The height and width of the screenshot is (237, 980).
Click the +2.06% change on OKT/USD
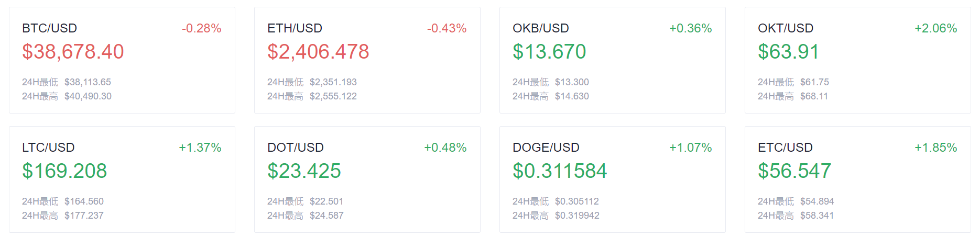936,28
